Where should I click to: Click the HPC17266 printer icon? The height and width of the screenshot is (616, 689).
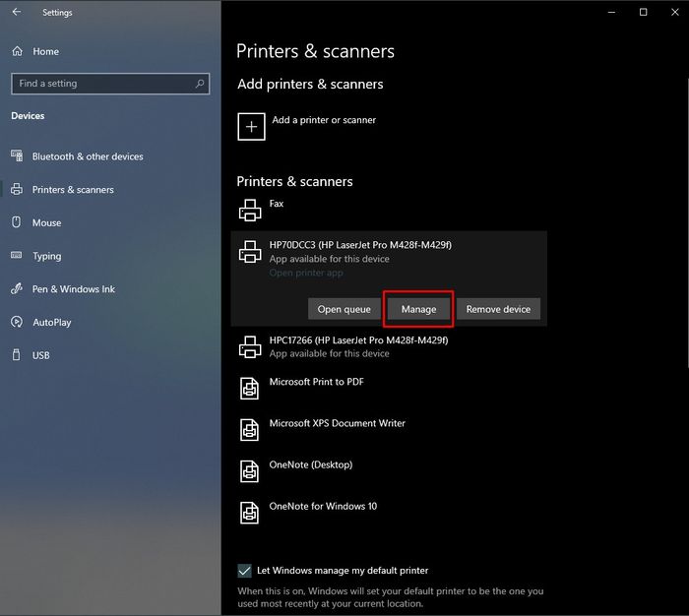pos(250,346)
